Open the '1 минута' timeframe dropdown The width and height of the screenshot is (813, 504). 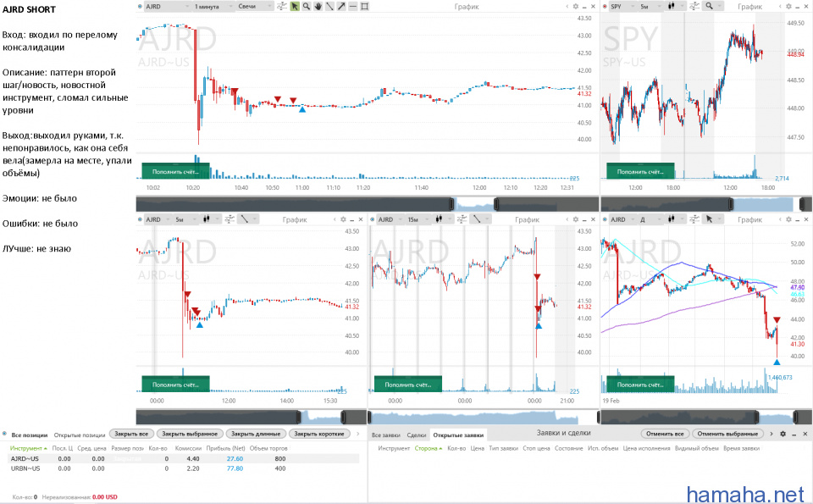pos(213,6)
